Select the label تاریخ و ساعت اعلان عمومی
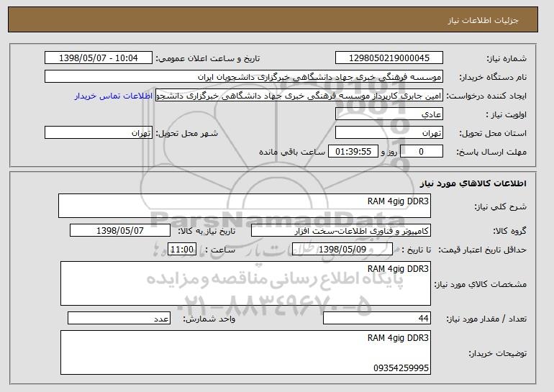The width and height of the screenshot is (554, 392). (208, 58)
